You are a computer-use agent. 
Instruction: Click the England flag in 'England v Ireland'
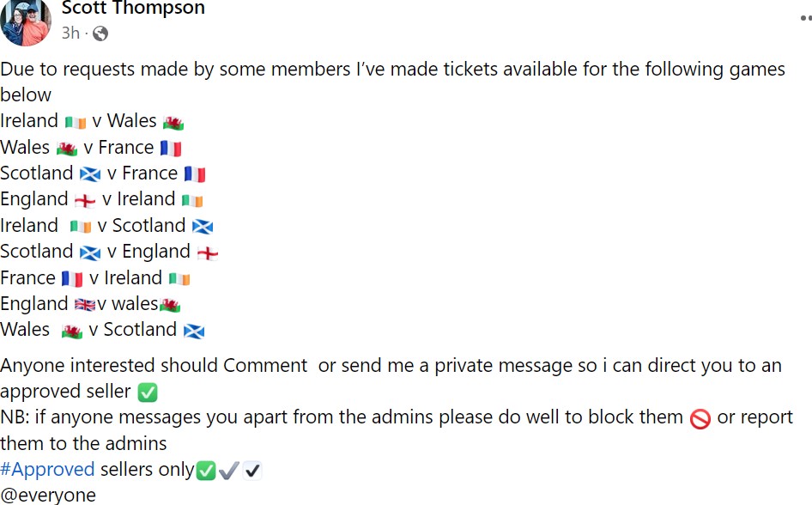(85, 200)
